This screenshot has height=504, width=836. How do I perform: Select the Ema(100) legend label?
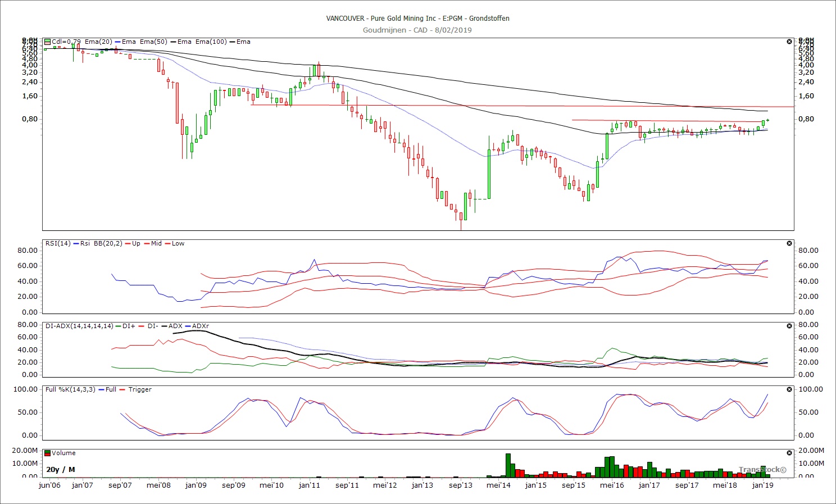click(x=211, y=42)
